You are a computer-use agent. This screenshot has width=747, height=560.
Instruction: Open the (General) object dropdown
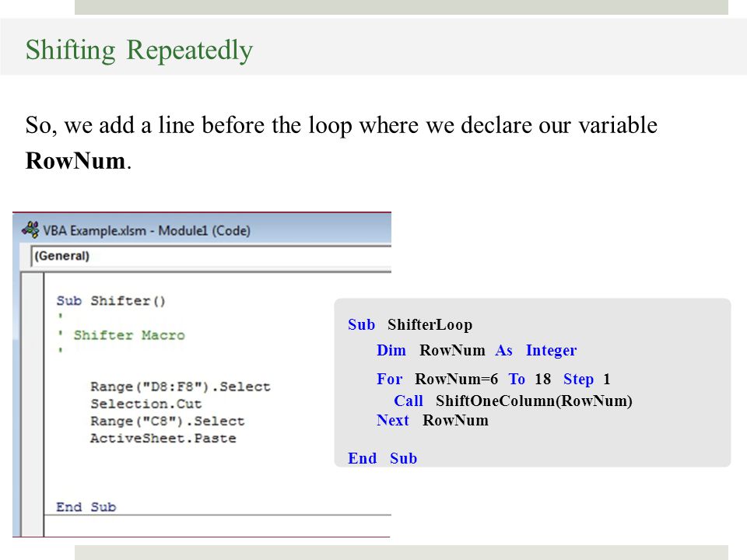pos(211,256)
